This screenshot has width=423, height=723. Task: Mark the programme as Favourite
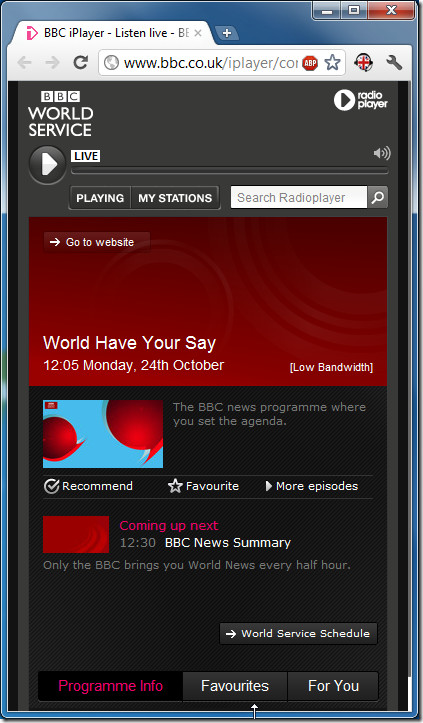click(203, 486)
